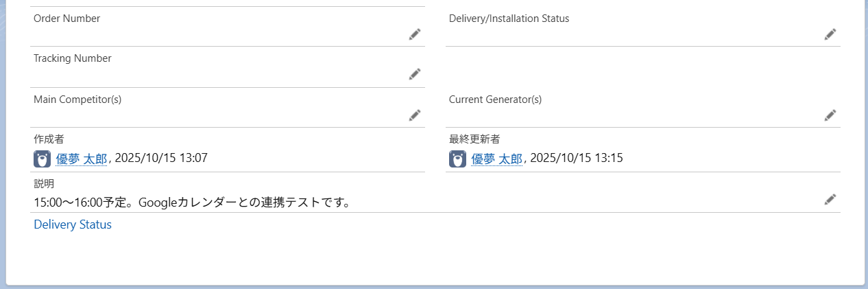Click the Order Number field label
The width and height of the screenshot is (868, 289).
(x=67, y=19)
